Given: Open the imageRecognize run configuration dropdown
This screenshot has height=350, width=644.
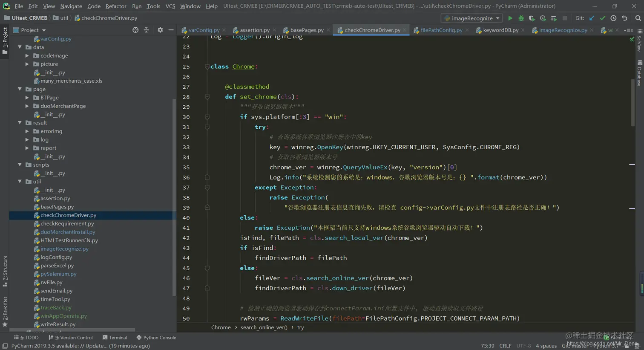Looking at the screenshot, I should tap(472, 18).
